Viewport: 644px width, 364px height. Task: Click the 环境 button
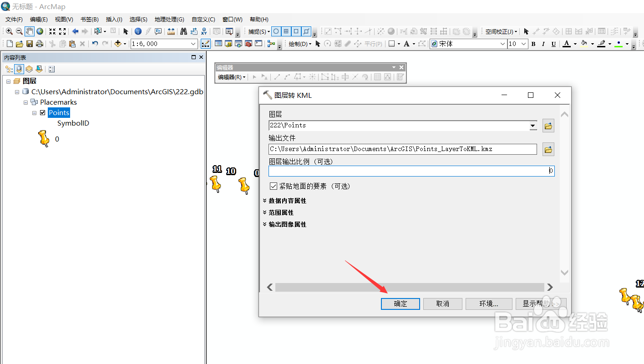point(488,303)
